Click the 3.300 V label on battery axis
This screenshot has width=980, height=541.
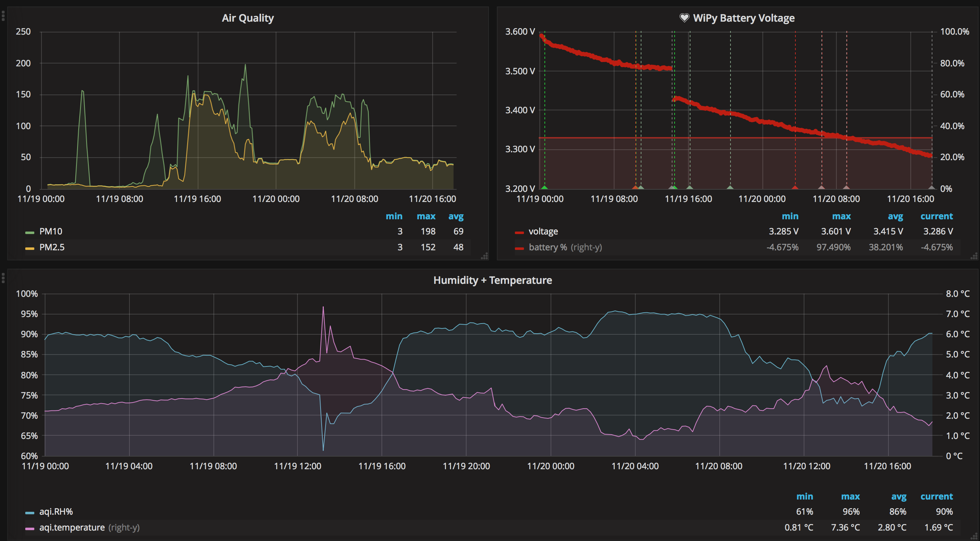[x=520, y=149]
